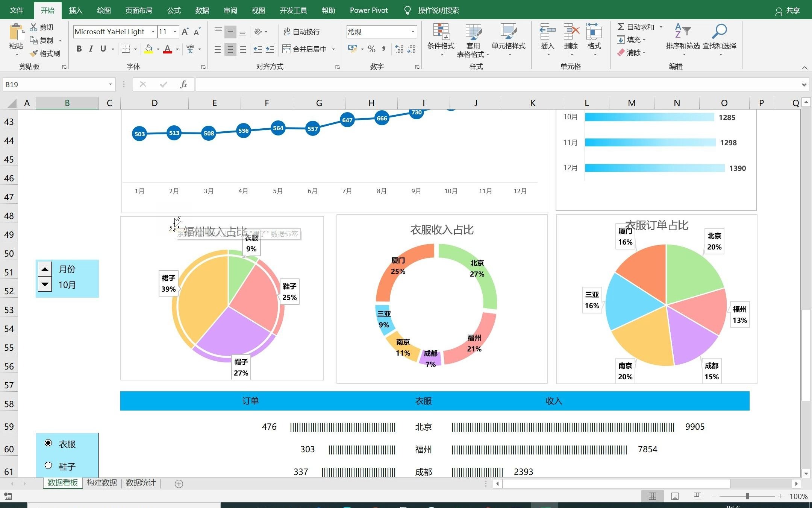Apply bold formatting with the B button

[79, 49]
